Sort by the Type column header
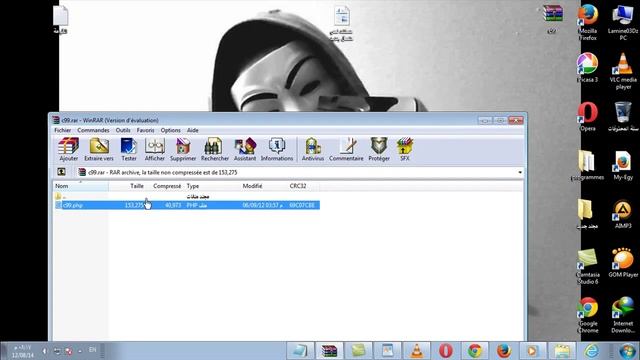This screenshot has height=360, width=640. [x=211, y=186]
